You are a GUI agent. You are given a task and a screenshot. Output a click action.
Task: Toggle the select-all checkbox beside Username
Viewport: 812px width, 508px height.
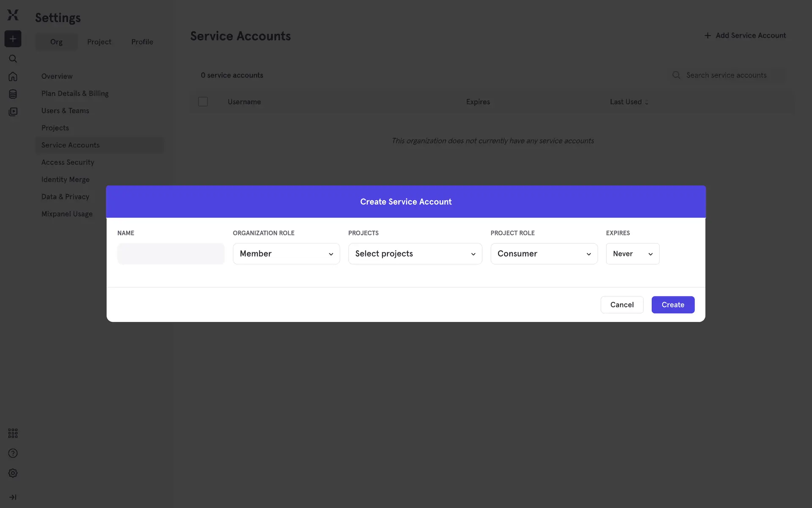(203, 102)
